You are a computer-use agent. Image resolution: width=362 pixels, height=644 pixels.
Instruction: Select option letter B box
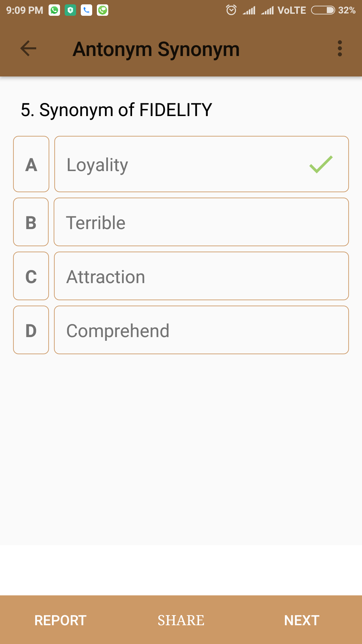[31, 222]
